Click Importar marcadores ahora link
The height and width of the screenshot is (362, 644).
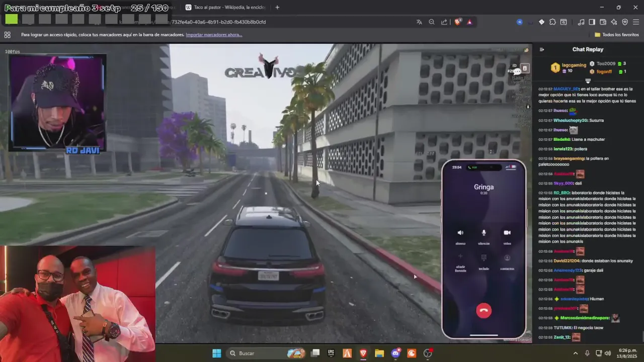[214, 35]
